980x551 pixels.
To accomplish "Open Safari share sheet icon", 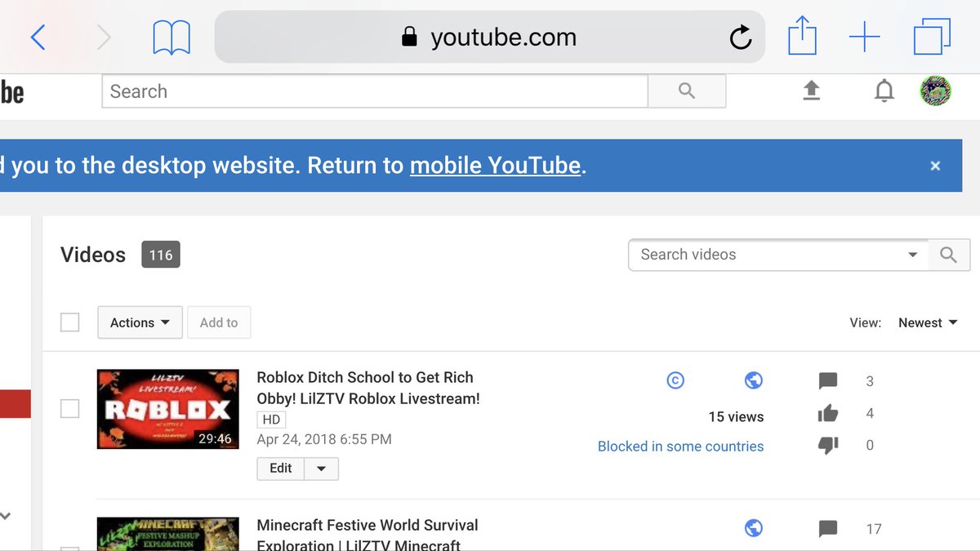I will [x=802, y=36].
